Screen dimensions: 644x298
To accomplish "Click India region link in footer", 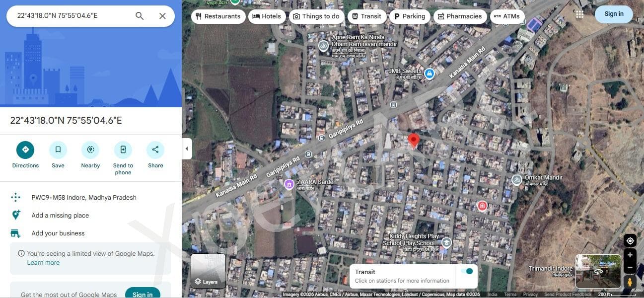I will point(492,295).
